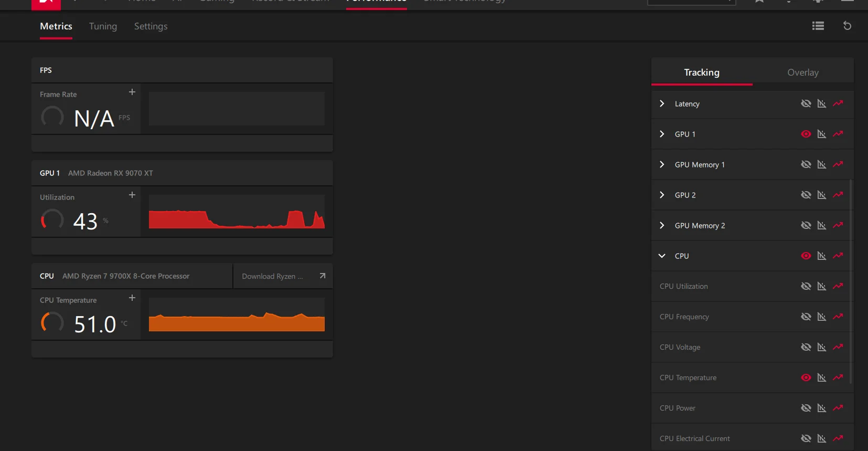The image size is (868, 451).
Task: Click the trend line icon for CPU Utilization
Action: (838, 286)
